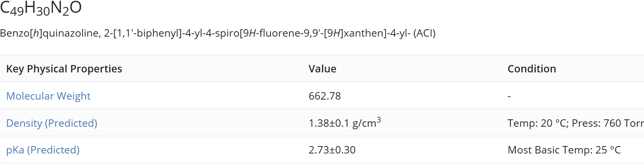Click the C49H30N2O molecular formula heading

(41, 9)
